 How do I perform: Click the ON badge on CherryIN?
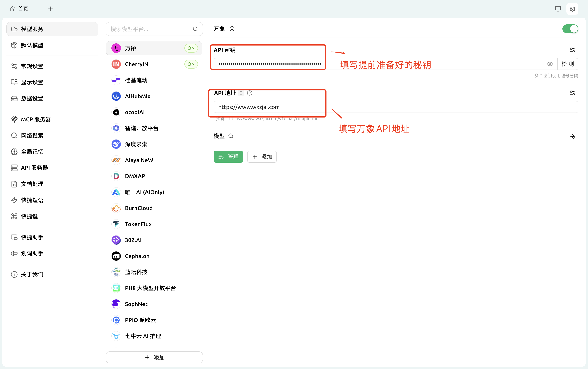coord(191,64)
